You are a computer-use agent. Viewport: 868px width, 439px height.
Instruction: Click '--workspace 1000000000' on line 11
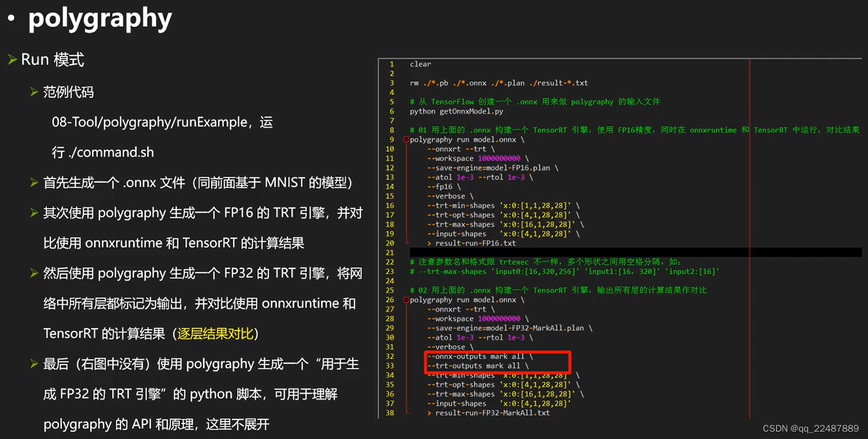click(x=478, y=158)
